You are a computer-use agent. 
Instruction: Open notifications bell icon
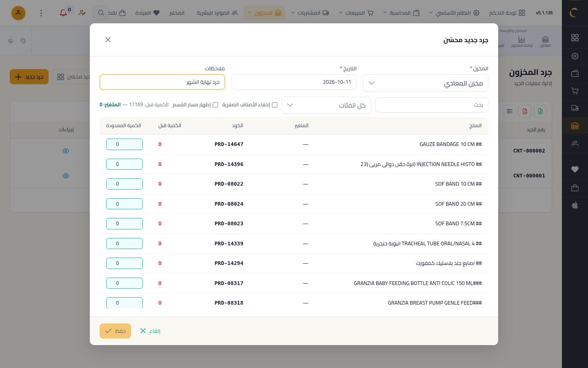(63, 13)
